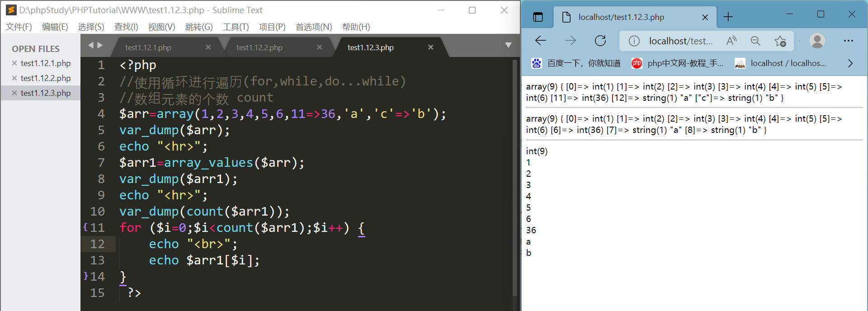868x311 pixels.
Task: Maximize the browser window
Action: tap(821, 14)
